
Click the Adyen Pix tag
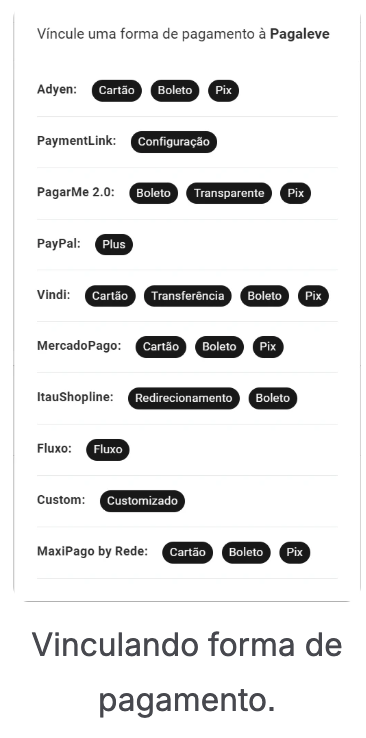pyautogui.click(x=223, y=90)
